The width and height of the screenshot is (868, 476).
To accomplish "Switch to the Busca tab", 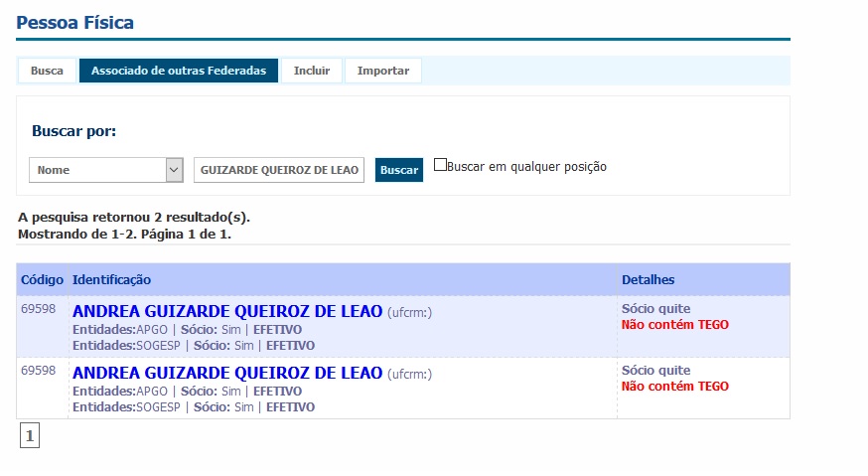I will [x=47, y=71].
